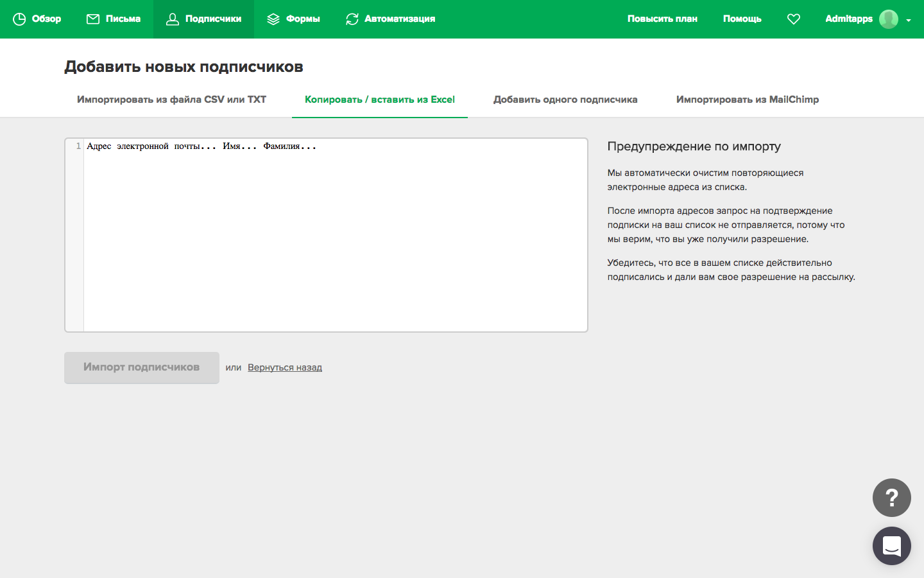Switch to the Импортировать из файла CSV или TXT tab

(x=171, y=100)
